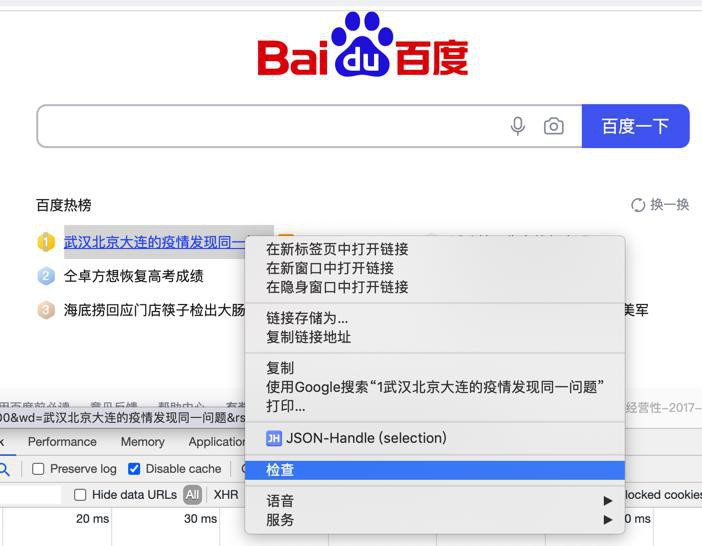
Task: Click the 30 ms timeline label
Action: 200,519
